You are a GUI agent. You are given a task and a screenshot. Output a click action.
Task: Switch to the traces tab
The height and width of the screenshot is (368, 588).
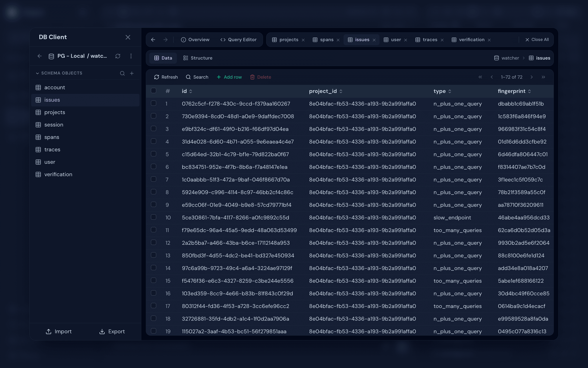tap(426, 40)
